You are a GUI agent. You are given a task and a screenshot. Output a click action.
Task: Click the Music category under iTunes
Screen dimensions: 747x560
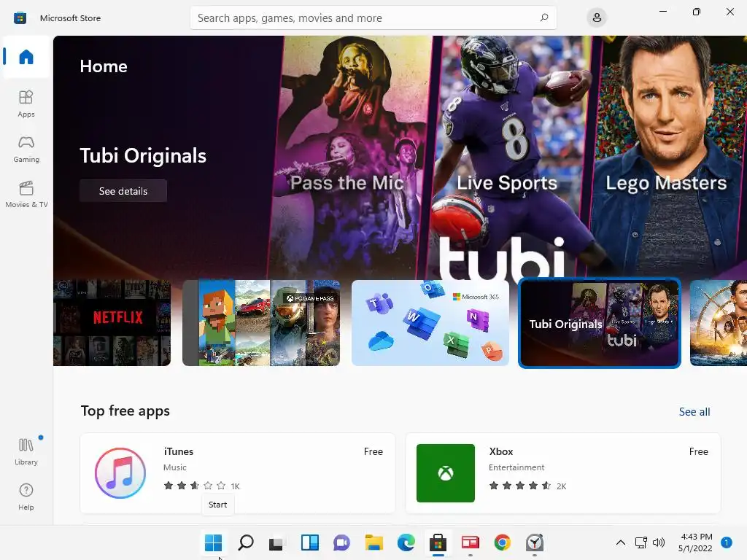pos(175,467)
